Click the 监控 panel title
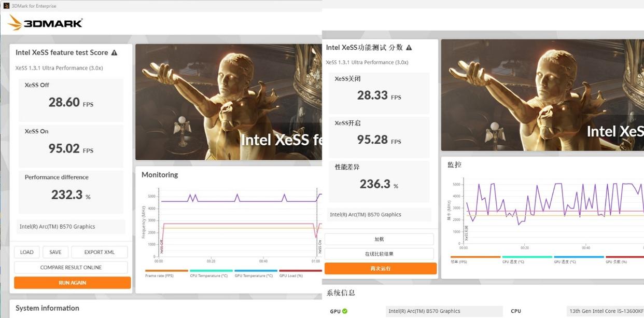644x318 pixels. coord(454,165)
